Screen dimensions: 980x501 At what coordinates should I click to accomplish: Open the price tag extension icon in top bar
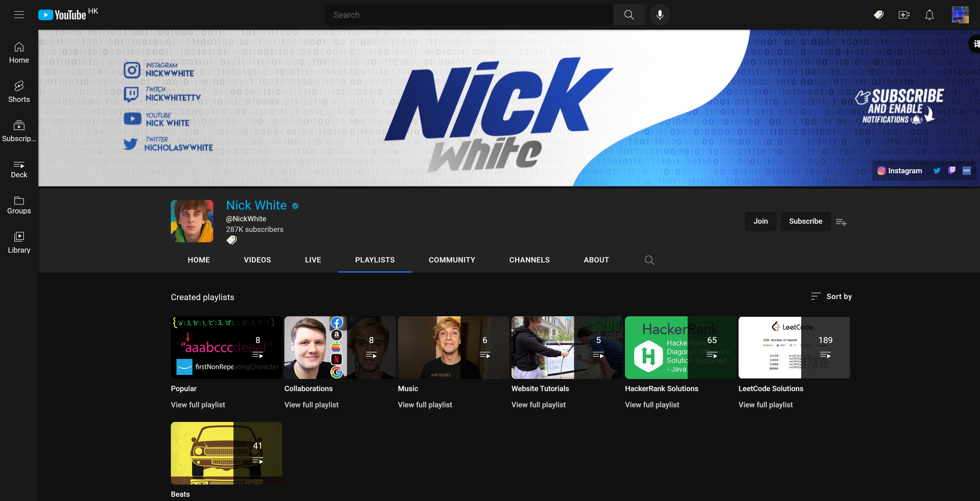pyautogui.click(x=878, y=15)
